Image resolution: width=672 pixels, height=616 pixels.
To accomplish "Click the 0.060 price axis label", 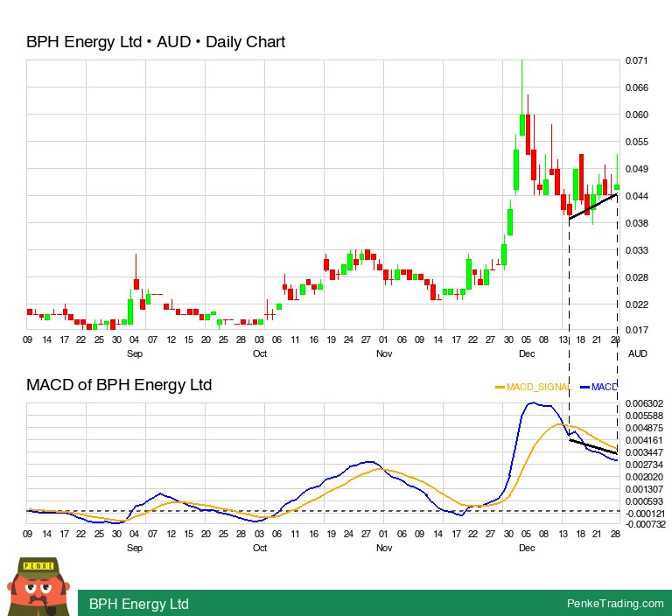I will coord(636,115).
